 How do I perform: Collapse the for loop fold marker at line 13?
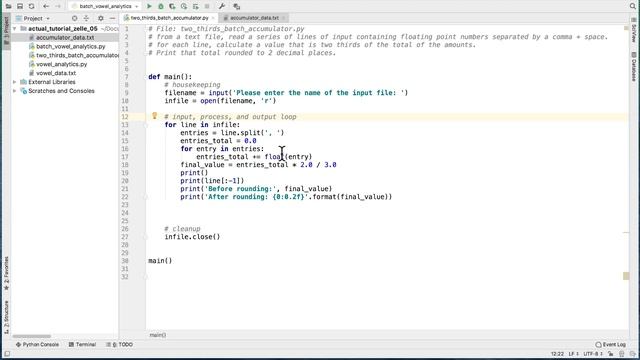pos(146,125)
